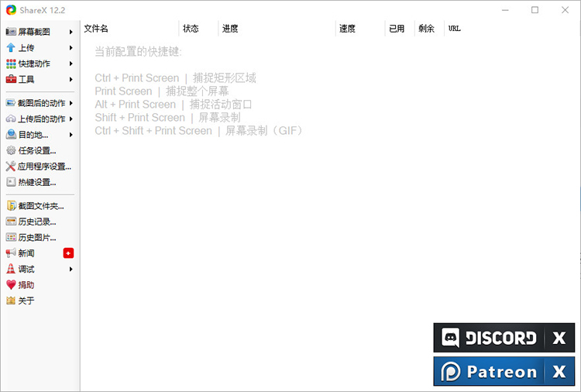Click the 工具 toolbox icon

(11, 80)
